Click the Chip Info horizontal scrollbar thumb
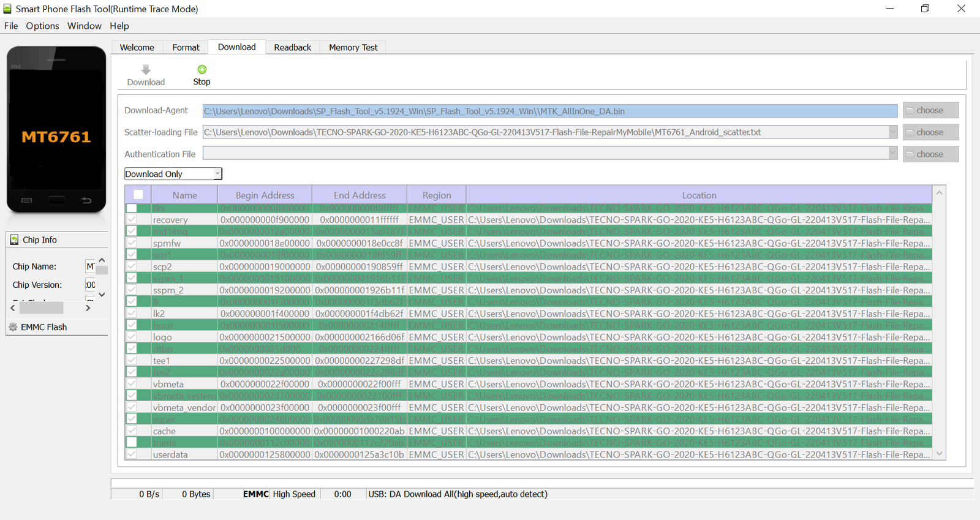 [x=41, y=308]
